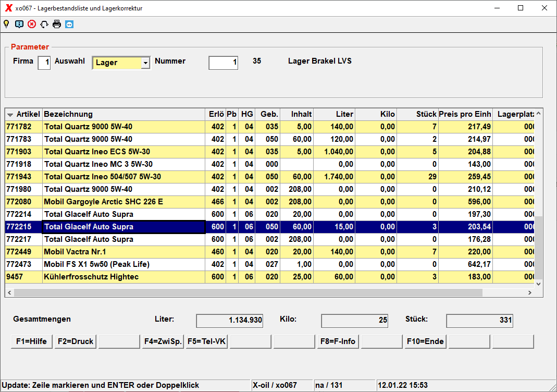The width and height of the screenshot is (557, 392).
Task: Click the Stück column header
Action: (417, 115)
